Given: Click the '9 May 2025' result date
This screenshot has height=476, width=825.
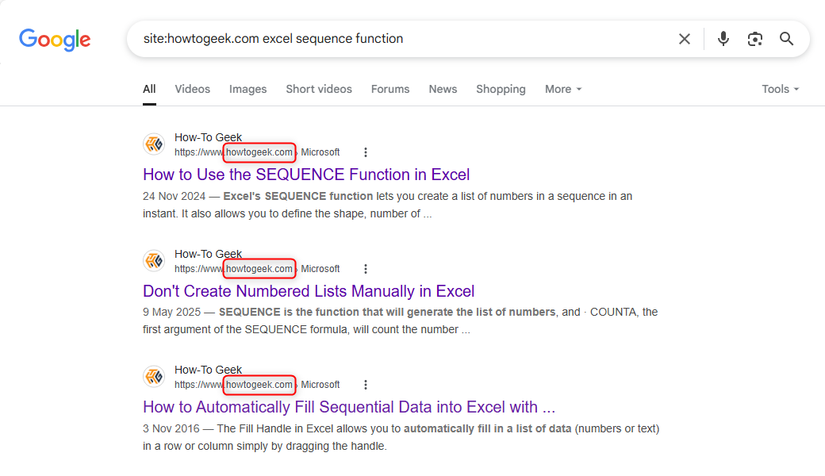Looking at the screenshot, I should click(x=172, y=312).
